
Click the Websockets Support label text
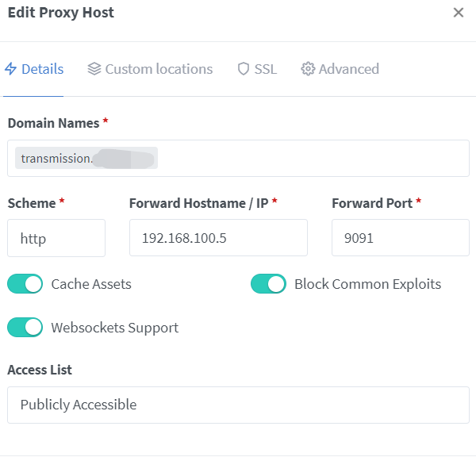[x=115, y=328]
